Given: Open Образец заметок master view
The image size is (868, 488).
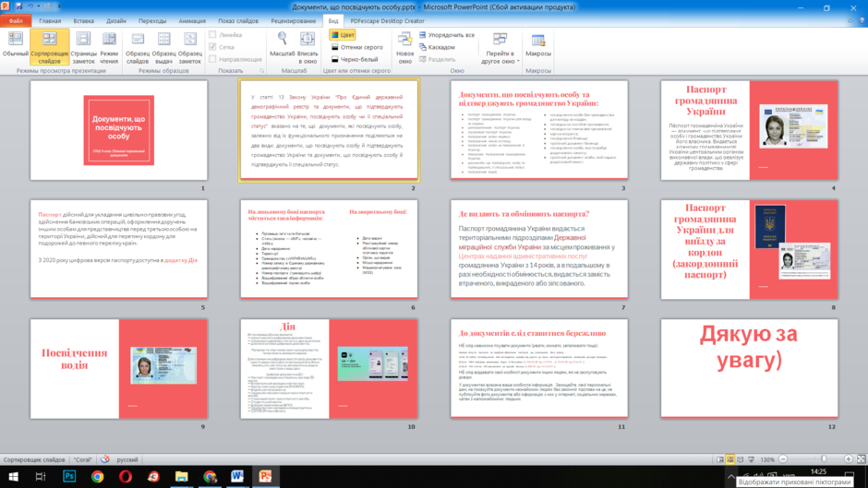Looking at the screenshot, I should [x=190, y=47].
